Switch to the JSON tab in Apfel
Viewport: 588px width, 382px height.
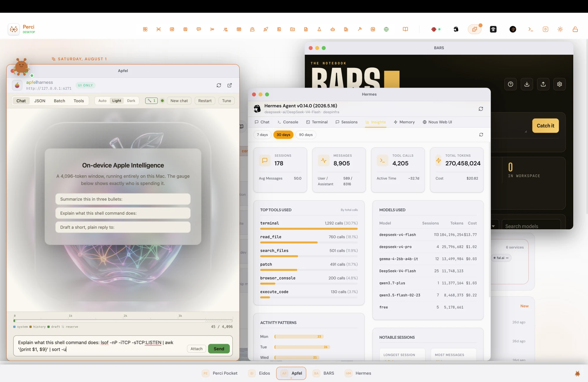40,101
